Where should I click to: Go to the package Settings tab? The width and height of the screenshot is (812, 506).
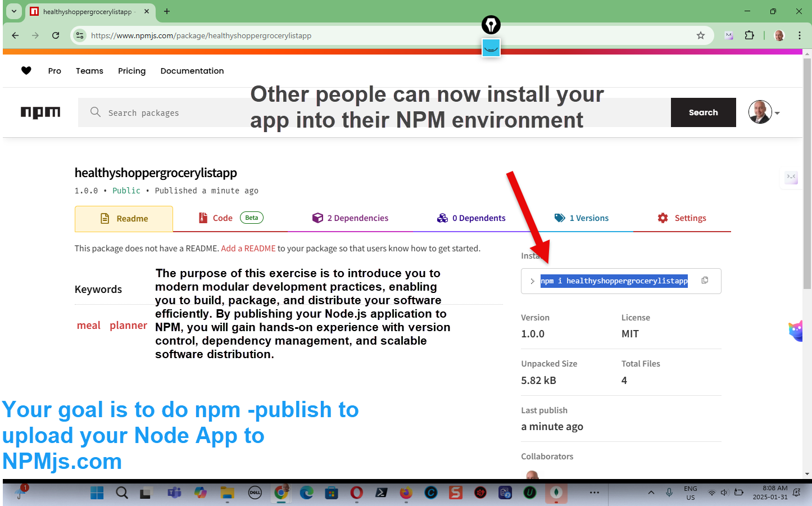pos(682,218)
